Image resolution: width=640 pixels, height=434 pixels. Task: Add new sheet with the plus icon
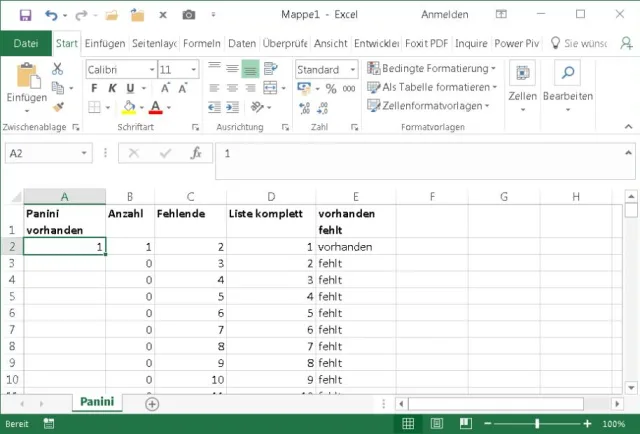[x=152, y=404]
